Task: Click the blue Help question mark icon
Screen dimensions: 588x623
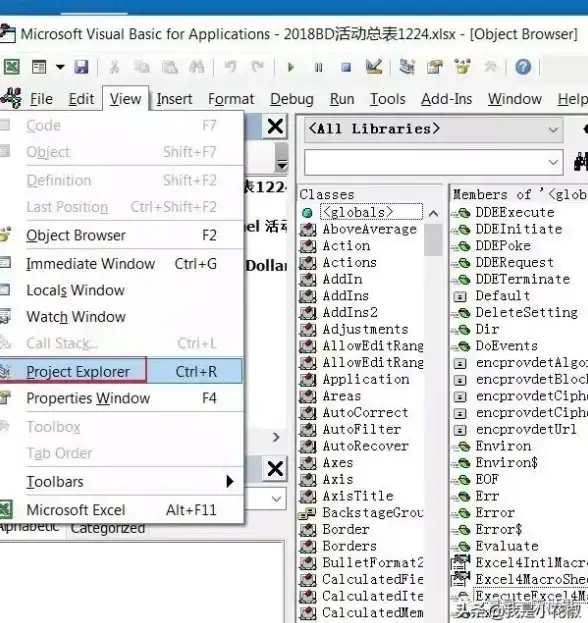Action: click(523, 67)
